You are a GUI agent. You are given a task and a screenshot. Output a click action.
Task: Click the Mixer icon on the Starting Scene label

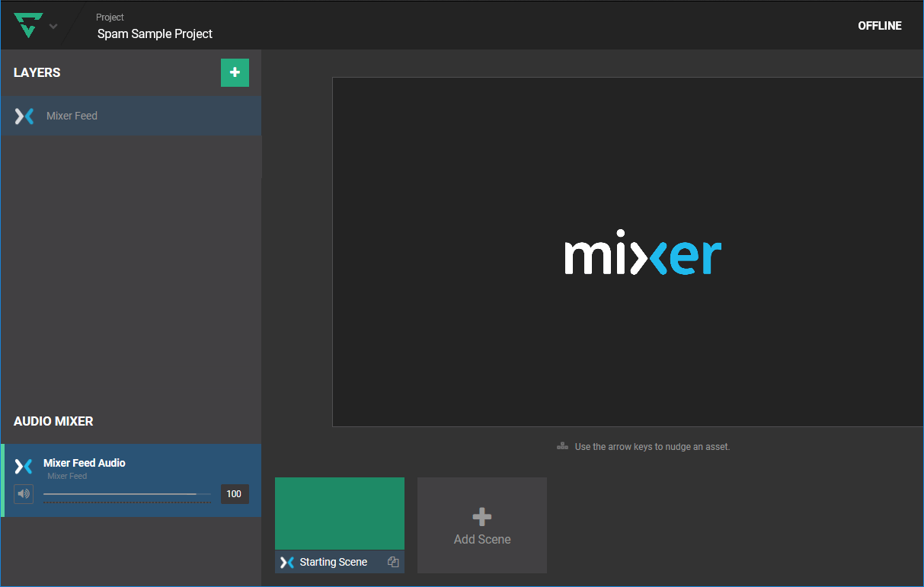pos(286,561)
